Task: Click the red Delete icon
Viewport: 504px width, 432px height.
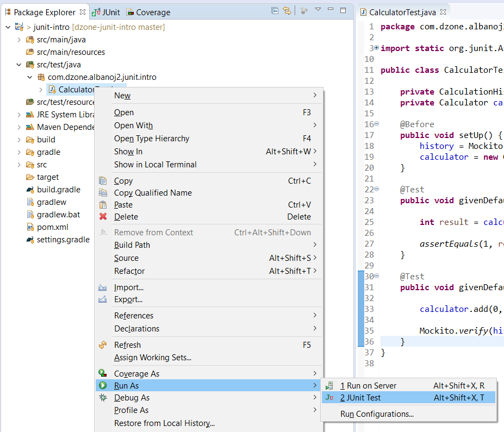Action: click(x=103, y=216)
